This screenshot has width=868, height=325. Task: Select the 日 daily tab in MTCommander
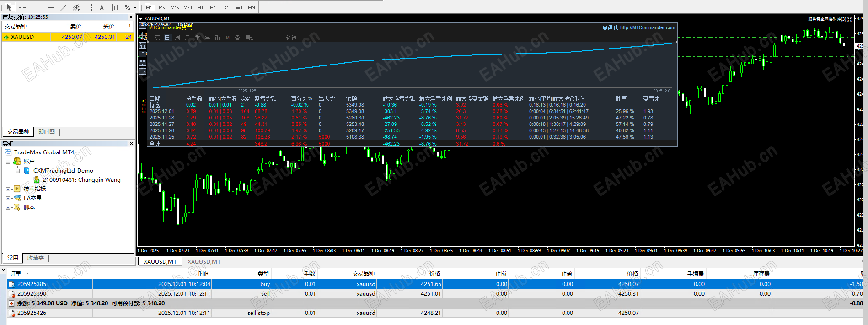pos(167,38)
